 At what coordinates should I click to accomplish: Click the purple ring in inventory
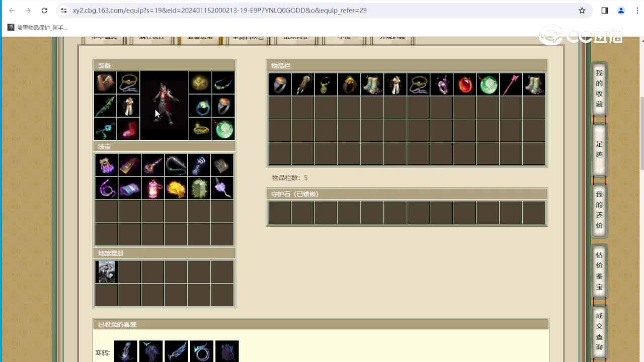(x=441, y=84)
